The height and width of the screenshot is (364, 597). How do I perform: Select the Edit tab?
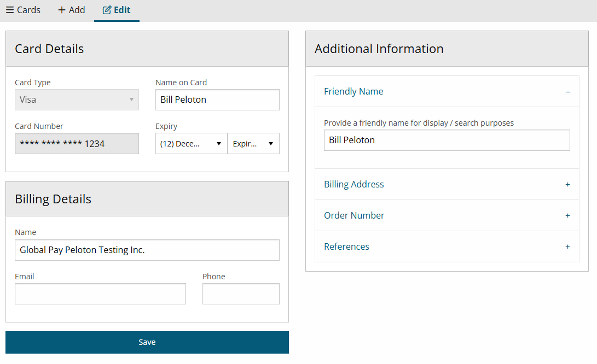coord(117,10)
